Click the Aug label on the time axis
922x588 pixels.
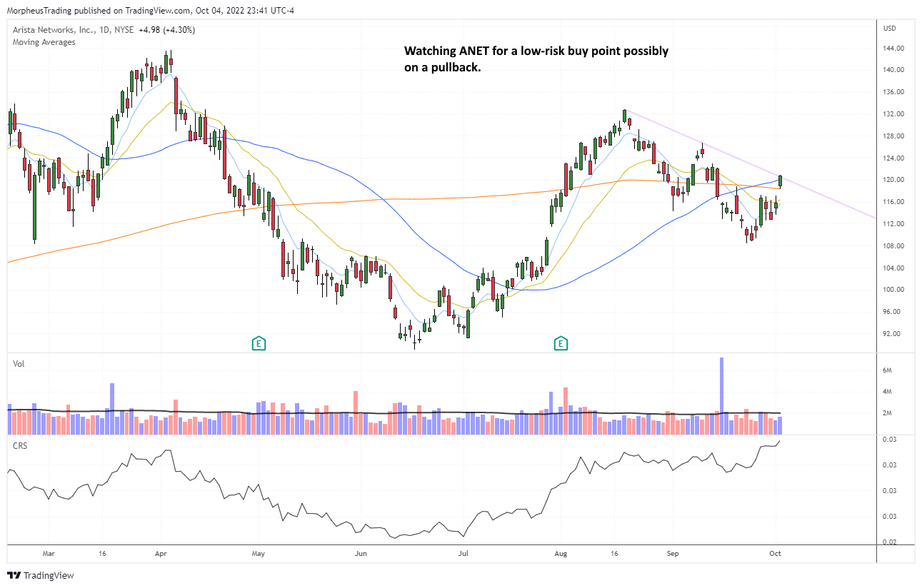(x=561, y=553)
